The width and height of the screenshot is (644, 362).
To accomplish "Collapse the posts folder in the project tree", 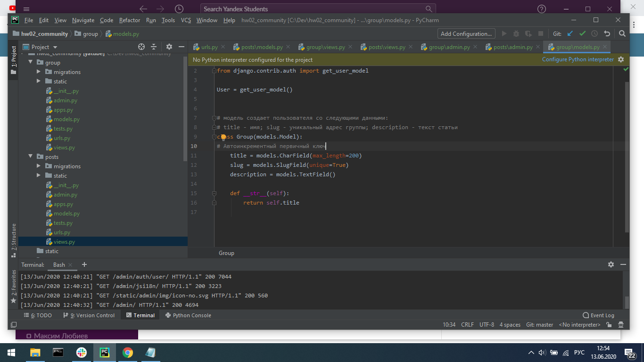I will (31, 157).
